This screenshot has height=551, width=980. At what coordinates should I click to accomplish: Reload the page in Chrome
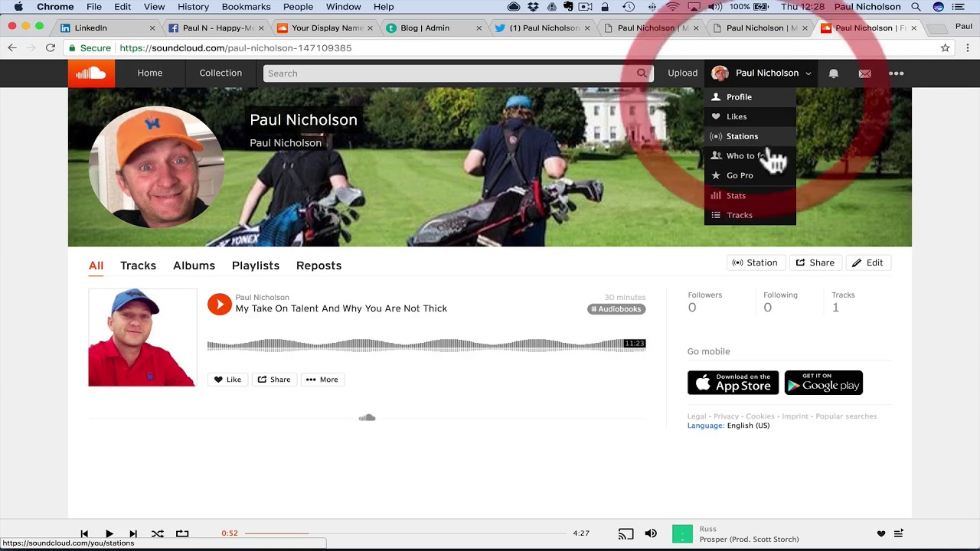click(51, 47)
